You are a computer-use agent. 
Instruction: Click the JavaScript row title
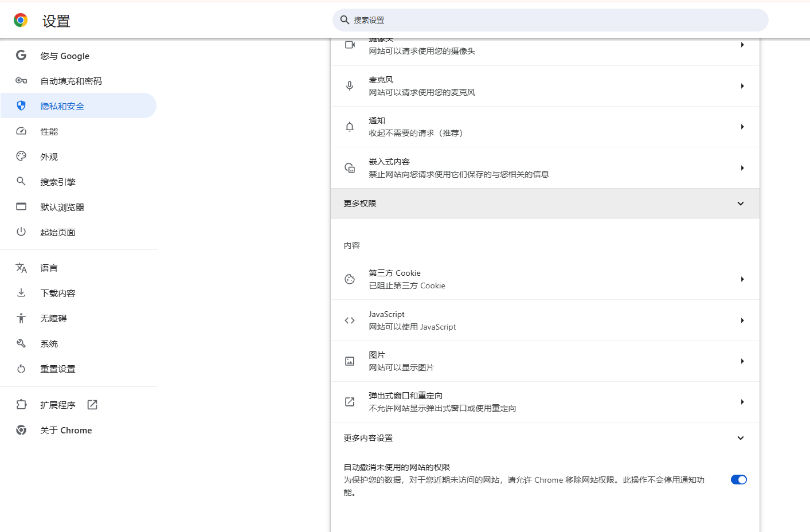(x=386, y=314)
